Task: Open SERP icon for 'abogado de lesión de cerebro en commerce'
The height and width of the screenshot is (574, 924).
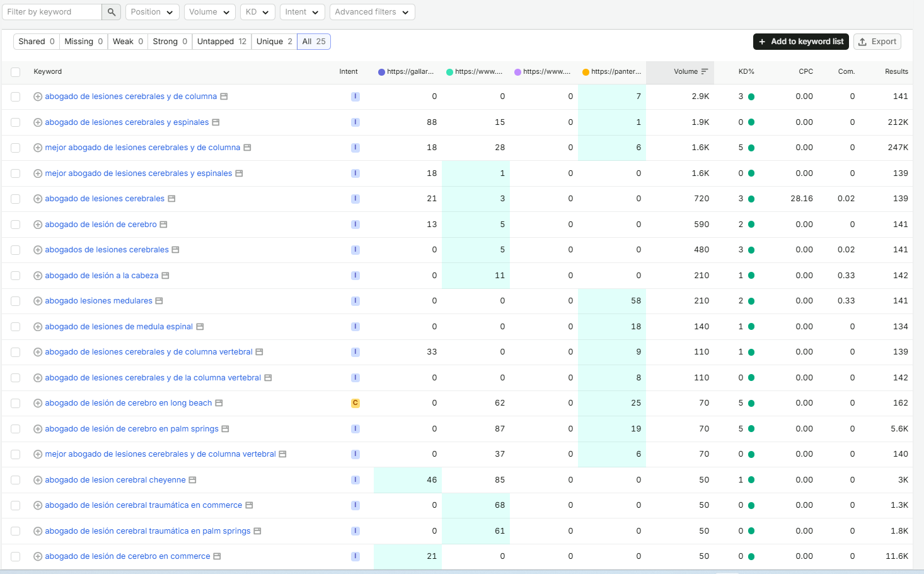Action: [217, 556]
